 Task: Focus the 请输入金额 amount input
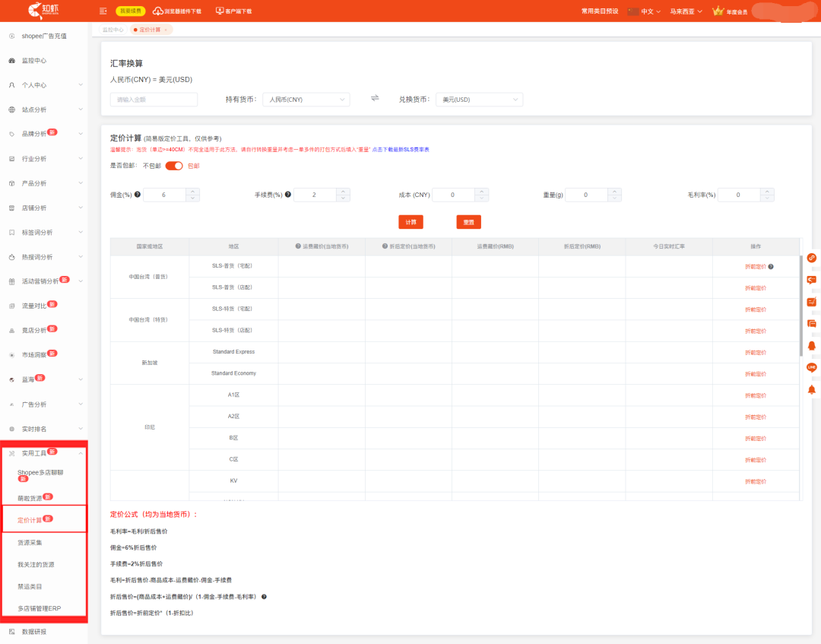tap(154, 100)
